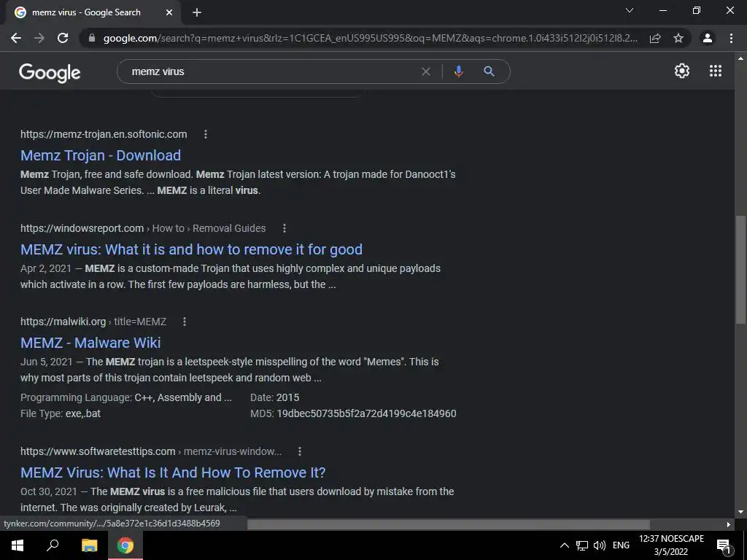The image size is (747, 560).
Task: Open the Windows Start menu
Action: tap(18, 545)
